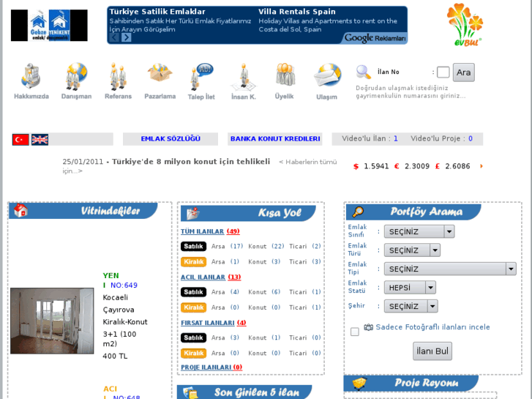Screen dimensions: 532x399
Task: Go to previous ad with left arrow
Action: [114, 37]
